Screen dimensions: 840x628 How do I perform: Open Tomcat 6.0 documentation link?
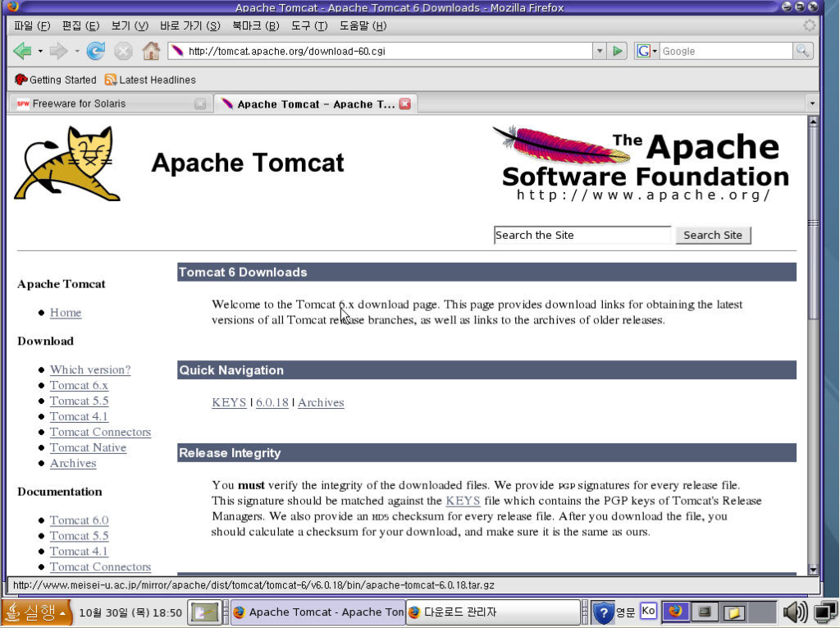pyautogui.click(x=80, y=520)
